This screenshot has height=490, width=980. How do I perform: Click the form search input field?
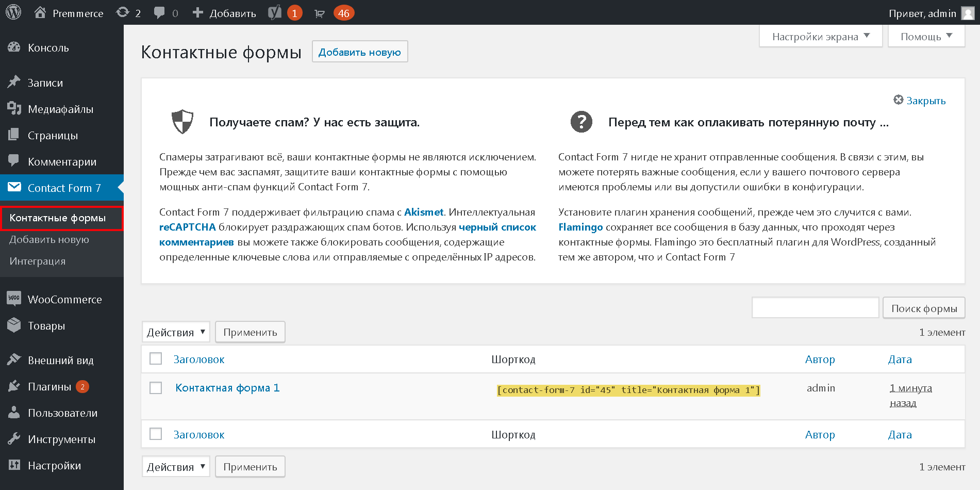coord(816,307)
